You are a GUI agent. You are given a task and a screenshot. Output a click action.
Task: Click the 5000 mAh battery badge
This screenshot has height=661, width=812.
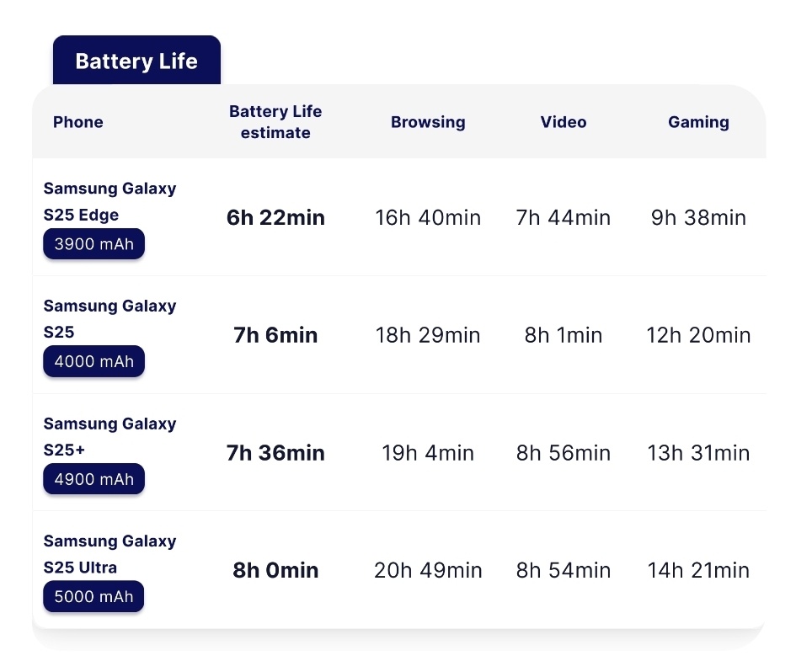pyautogui.click(x=93, y=596)
